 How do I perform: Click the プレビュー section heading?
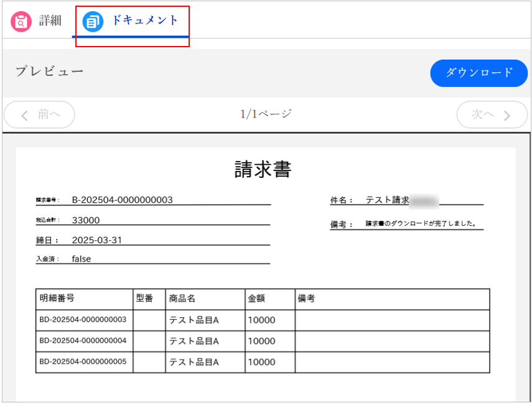click(x=49, y=72)
